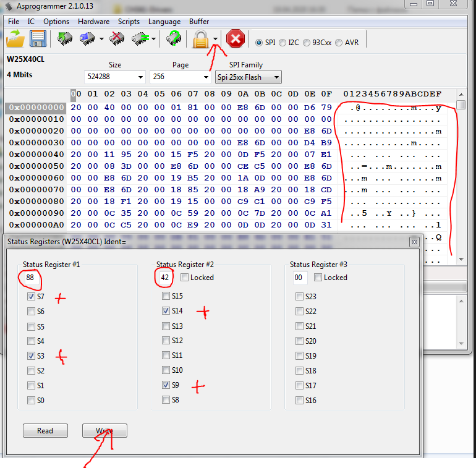Select the I2C radio button
Screen dimensions: 476x468
283,43
